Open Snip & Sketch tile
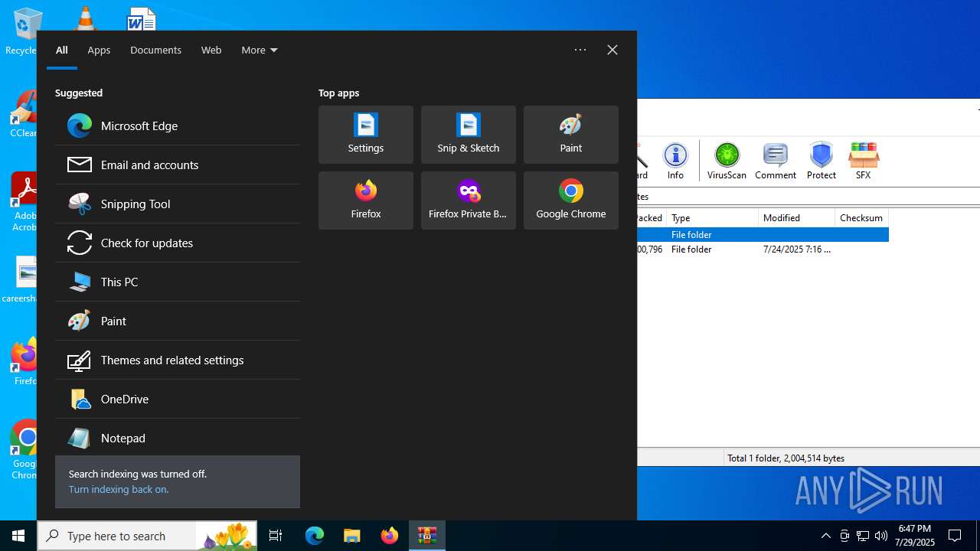 (x=469, y=135)
